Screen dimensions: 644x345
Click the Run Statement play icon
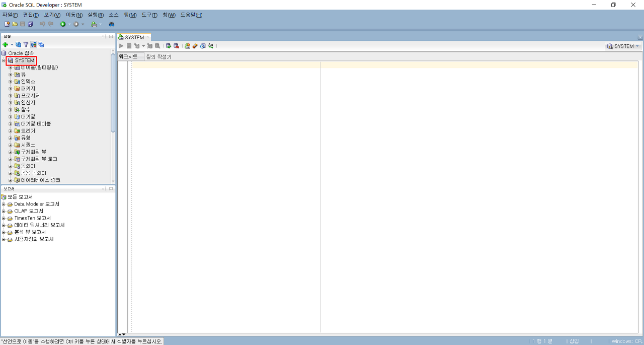pos(121,46)
